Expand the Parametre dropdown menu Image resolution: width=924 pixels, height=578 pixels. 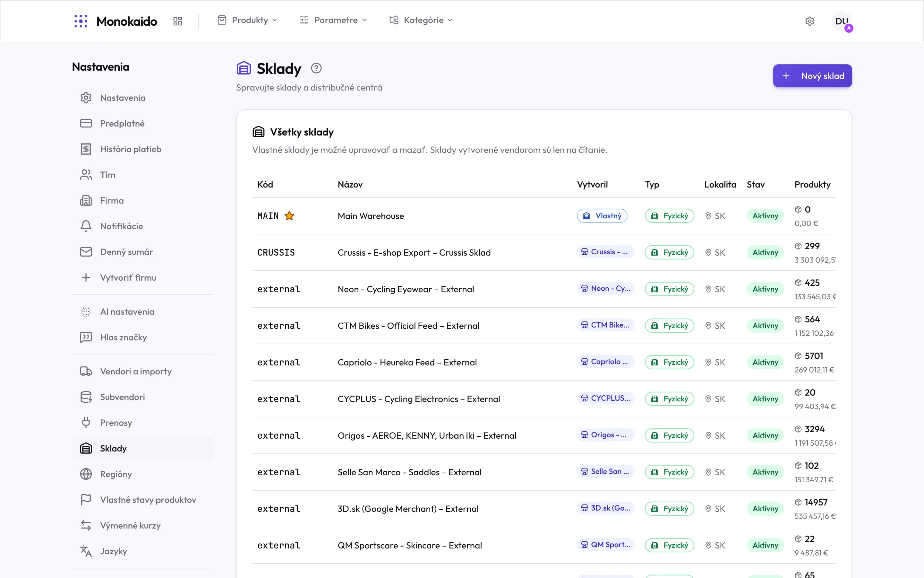pyautogui.click(x=333, y=20)
